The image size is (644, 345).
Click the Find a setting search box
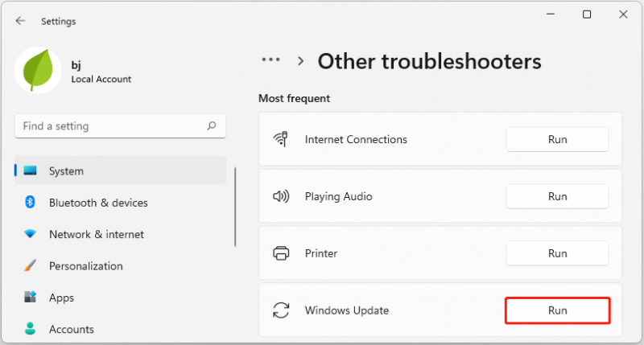120,126
